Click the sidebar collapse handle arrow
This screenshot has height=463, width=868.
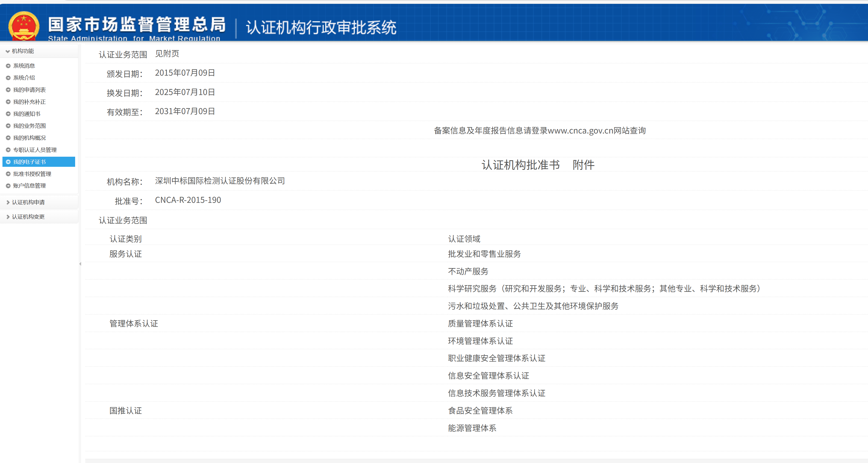(80, 264)
